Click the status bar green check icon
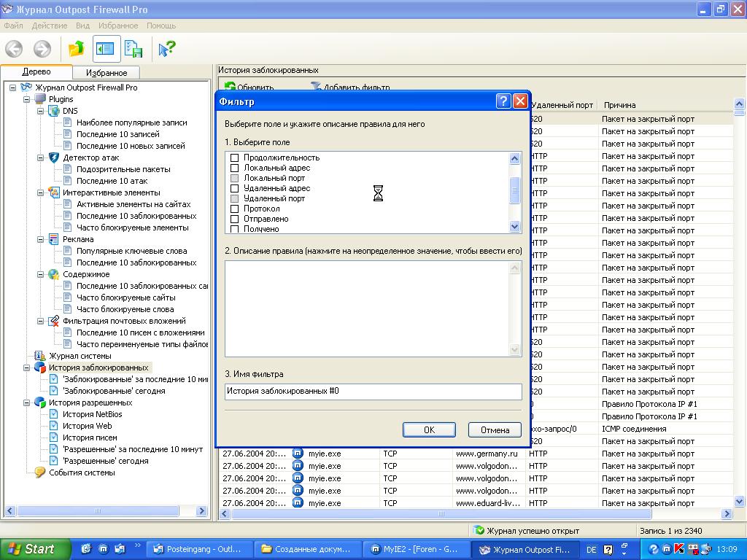747x560 pixels. [x=479, y=531]
